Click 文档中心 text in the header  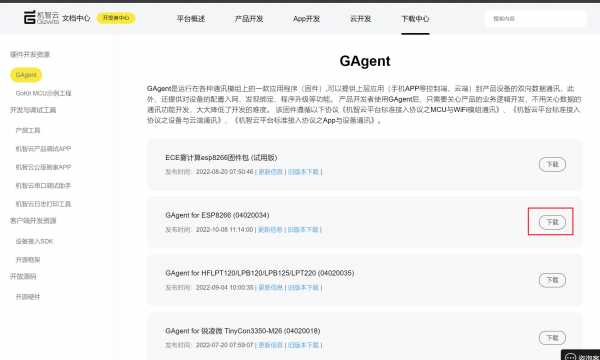click(x=76, y=18)
